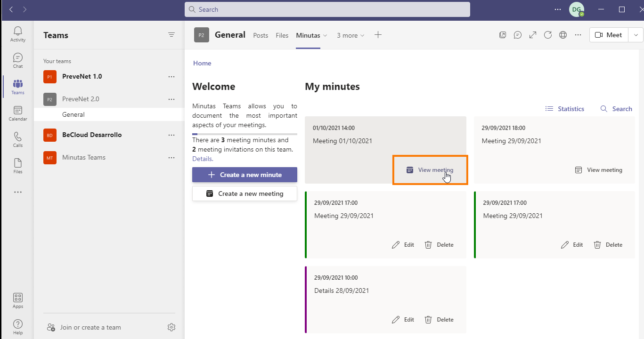
Task: Switch to the Files tab
Action: (282, 35)
